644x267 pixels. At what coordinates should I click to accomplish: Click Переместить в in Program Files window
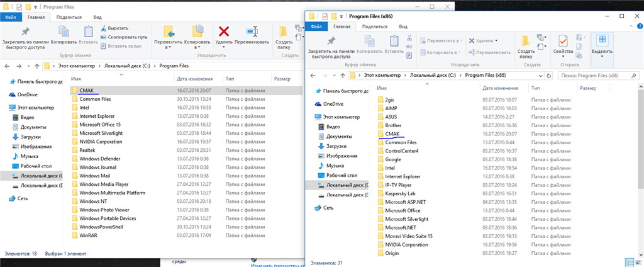pyautogui.click(x=167, y=37)
